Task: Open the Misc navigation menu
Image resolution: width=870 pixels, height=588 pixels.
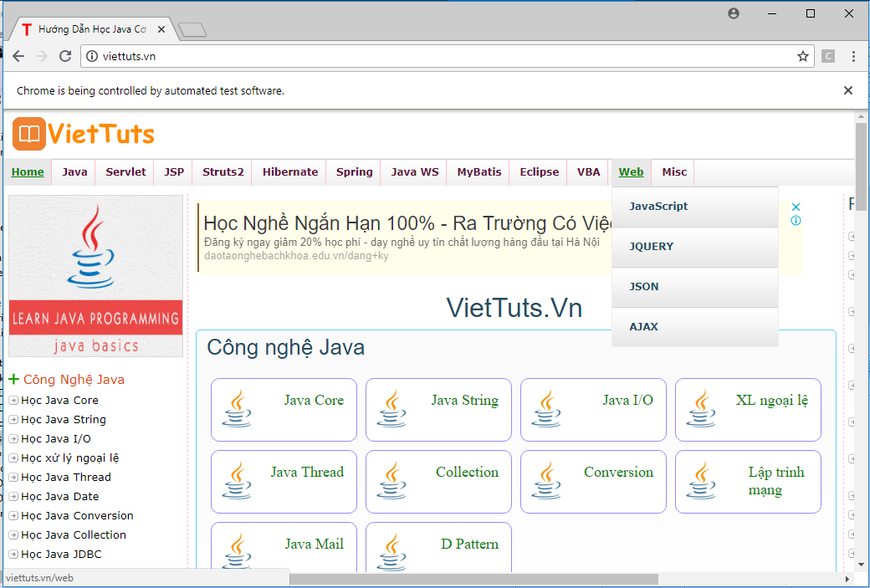Action: pos(674,172)
